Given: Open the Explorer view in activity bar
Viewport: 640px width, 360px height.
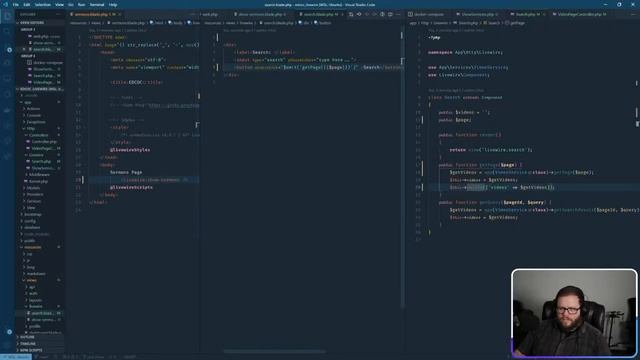Looking at the screenshot, I should pos(7,17).
